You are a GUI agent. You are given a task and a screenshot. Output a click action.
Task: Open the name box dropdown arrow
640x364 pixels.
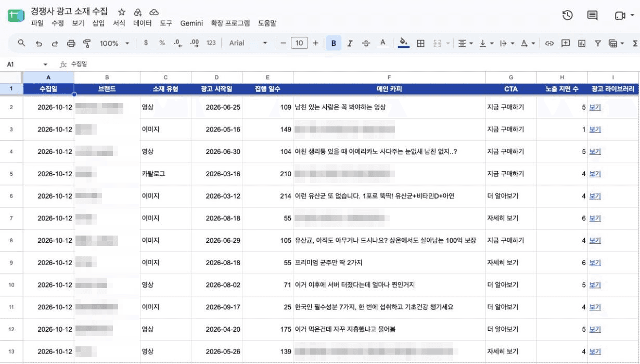[x=45, y=64]
